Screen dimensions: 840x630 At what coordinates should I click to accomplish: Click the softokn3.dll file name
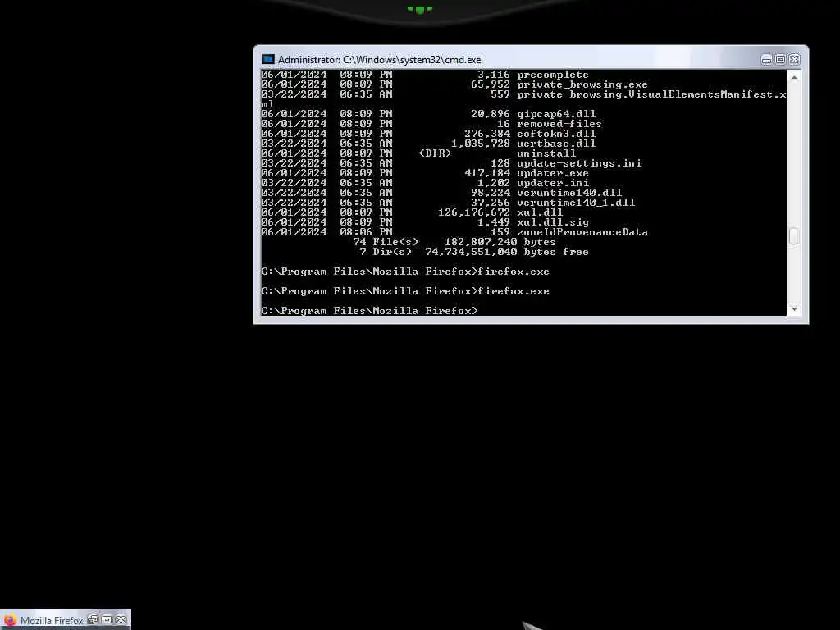pos(555,134)
